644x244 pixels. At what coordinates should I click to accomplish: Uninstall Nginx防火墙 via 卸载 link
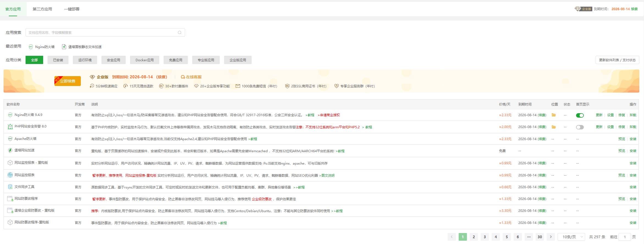633,115
